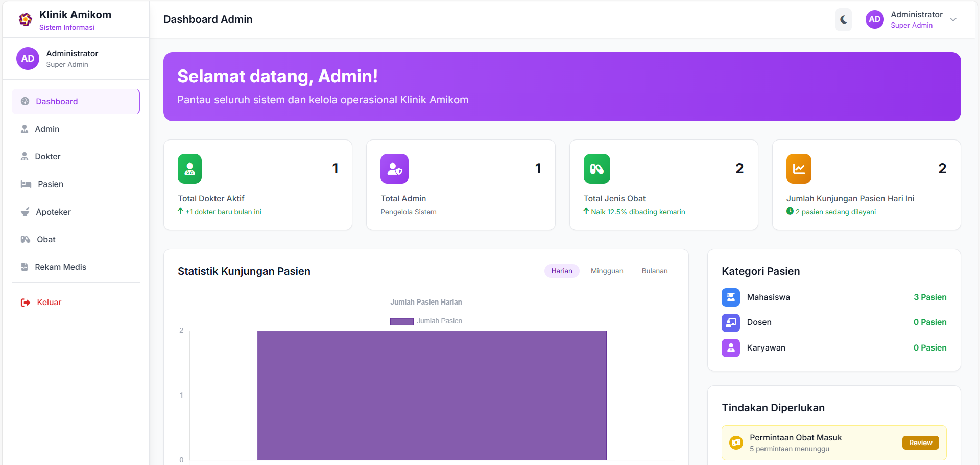Screen dimensions: 980x465
Task: Toggle dark mode with the moon icon
Action: click(844, 20)
